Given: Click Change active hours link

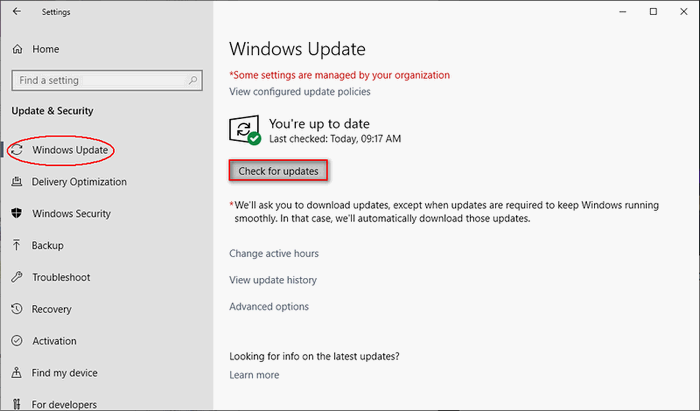Looking at the screenshot, I should click(274, 253).
